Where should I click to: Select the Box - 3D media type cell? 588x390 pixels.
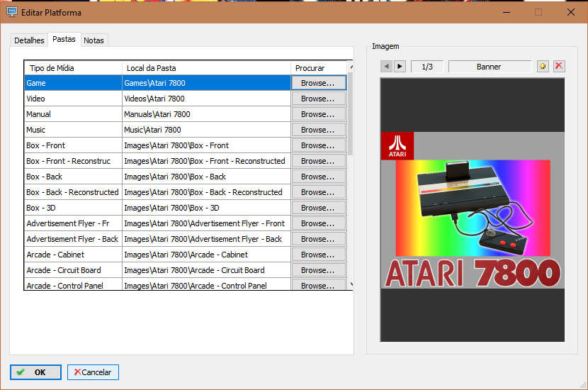[73, 208]
